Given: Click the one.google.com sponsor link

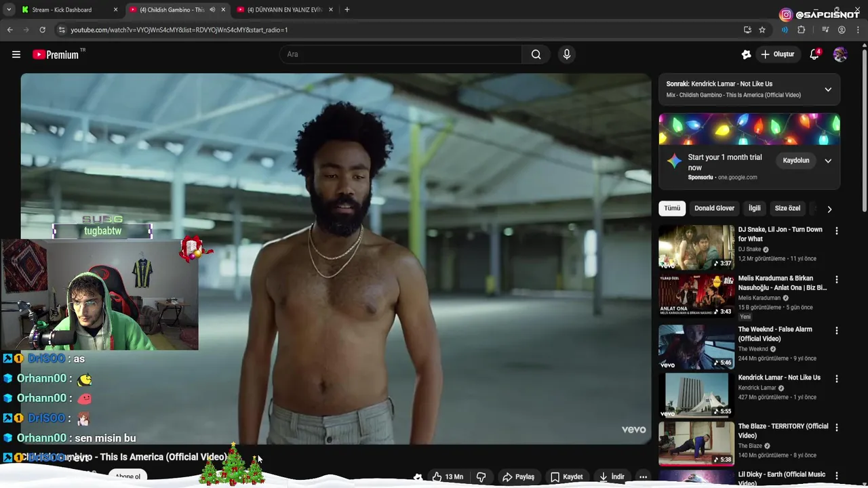Looking at the screenshot, I should click(x=737, y=178).
